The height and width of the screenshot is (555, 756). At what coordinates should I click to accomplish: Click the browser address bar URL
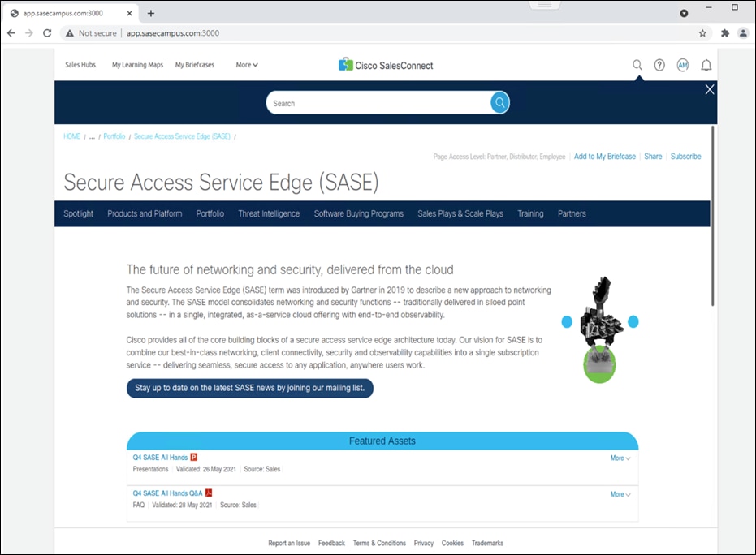click(173, 33)
